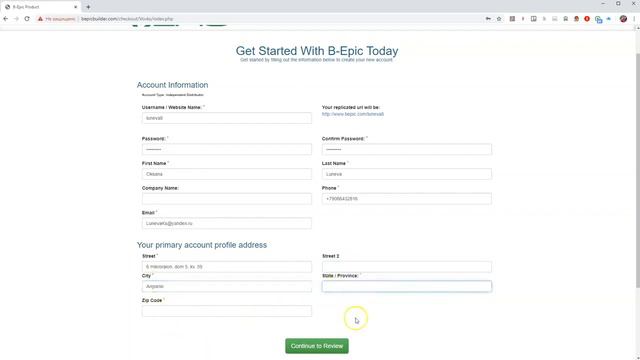Image resolution: width=640 pixels, height=360 pixels.
Task: Click the dark square extension icon after the star
Action: (512, 19)
